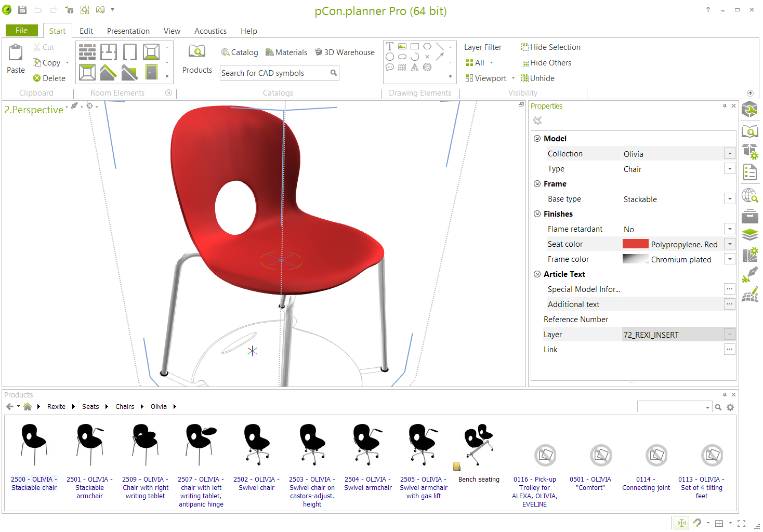The width and height of the screenshot is (763, 532).
Task: Open the Copy dropdown arrow
Action: [67, 63]
